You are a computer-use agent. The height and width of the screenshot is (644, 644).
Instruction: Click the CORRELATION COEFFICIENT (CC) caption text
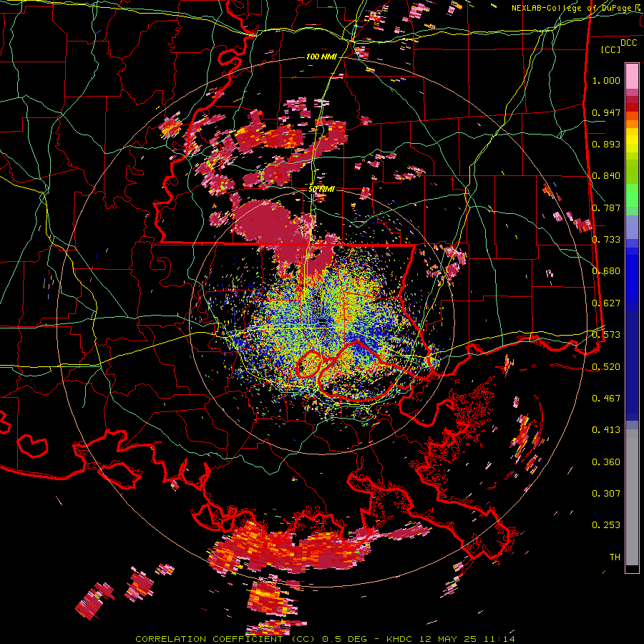click(225, 639)
